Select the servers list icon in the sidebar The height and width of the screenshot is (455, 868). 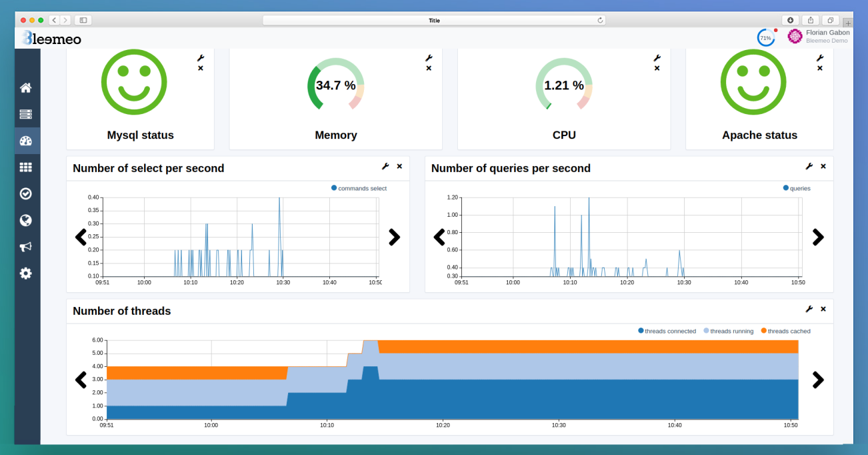tap(26, 113)
